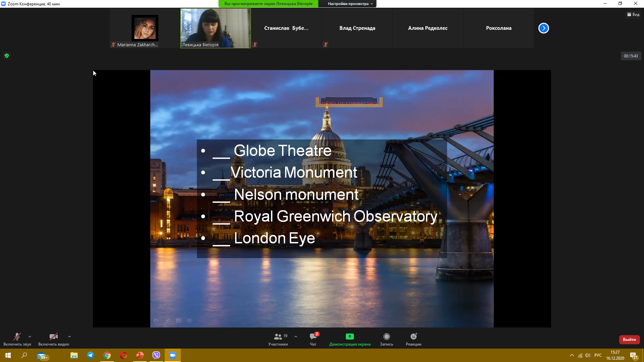Open the Reactions (Реакции) icon

(413, 337)
